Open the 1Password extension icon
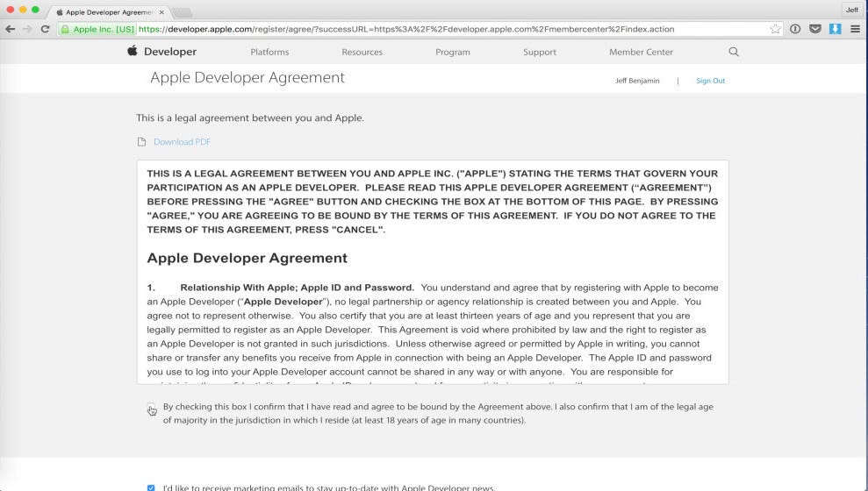Screen dimensions: 868x491 795,29
